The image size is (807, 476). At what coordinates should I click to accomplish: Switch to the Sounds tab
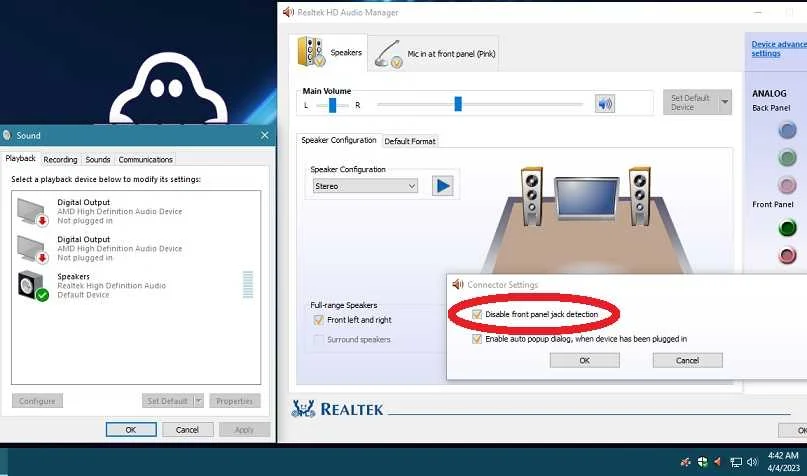(x=98, y=160)
